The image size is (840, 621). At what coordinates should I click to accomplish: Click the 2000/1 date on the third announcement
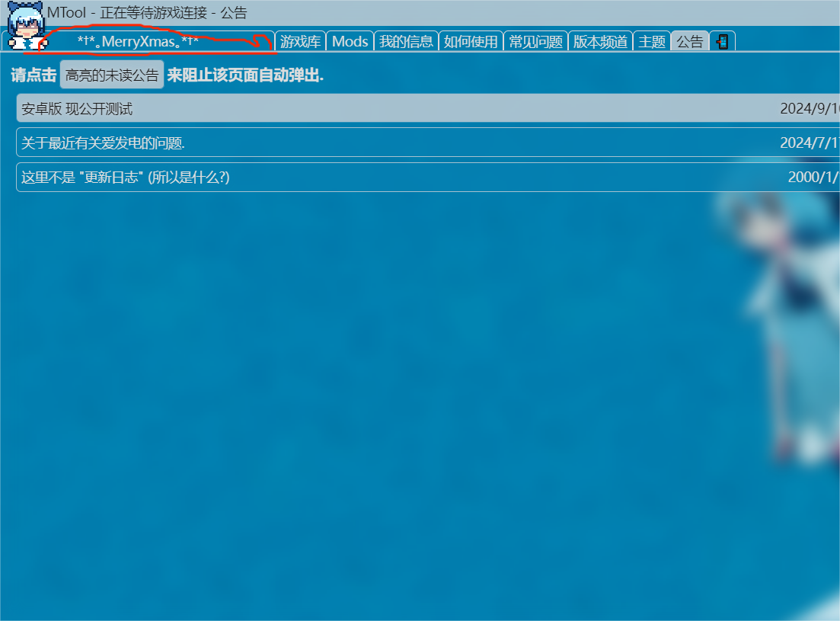813,178
